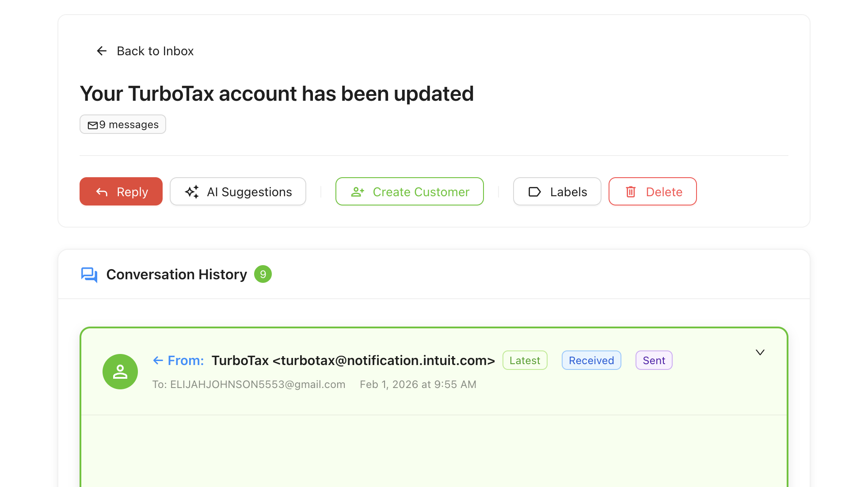Screen dimensions: 868x487
Task: Click the label tag icon
Action: click(x=535, y=192)
